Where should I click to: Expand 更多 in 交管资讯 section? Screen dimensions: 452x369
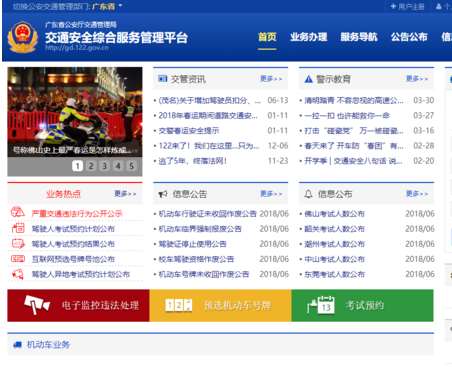(x=271, y=79)
